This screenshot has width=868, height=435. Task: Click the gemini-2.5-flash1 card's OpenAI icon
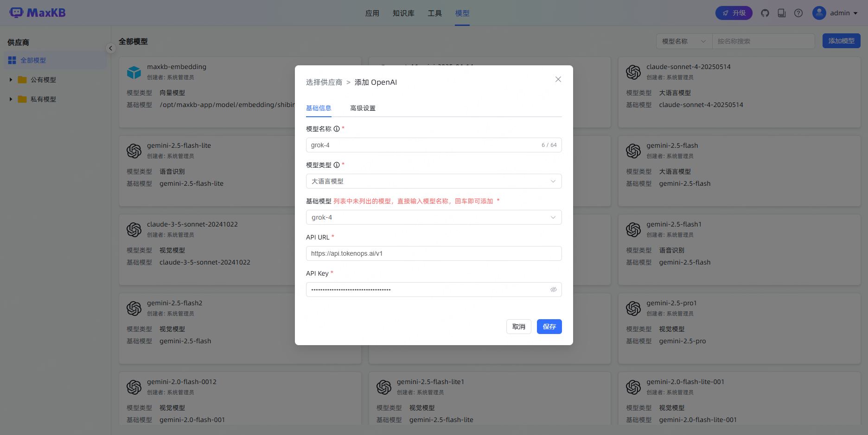[x=633, y=230]
